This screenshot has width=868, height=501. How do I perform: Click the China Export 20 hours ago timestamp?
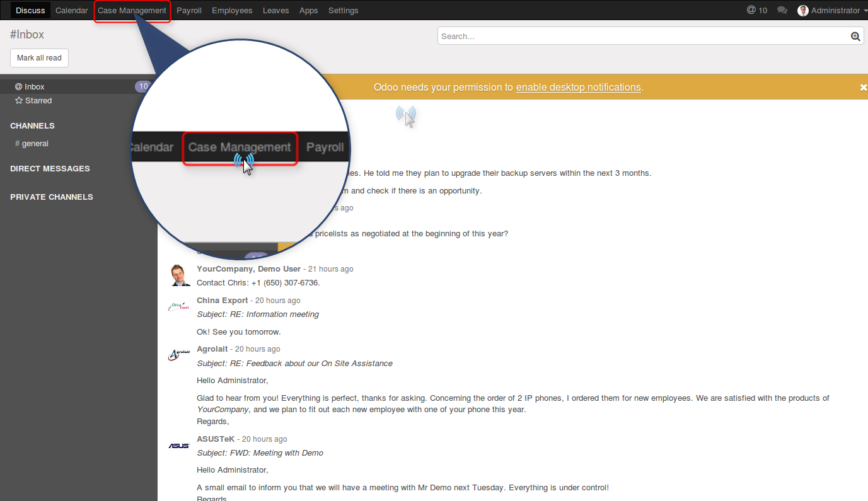pos(278,301)
